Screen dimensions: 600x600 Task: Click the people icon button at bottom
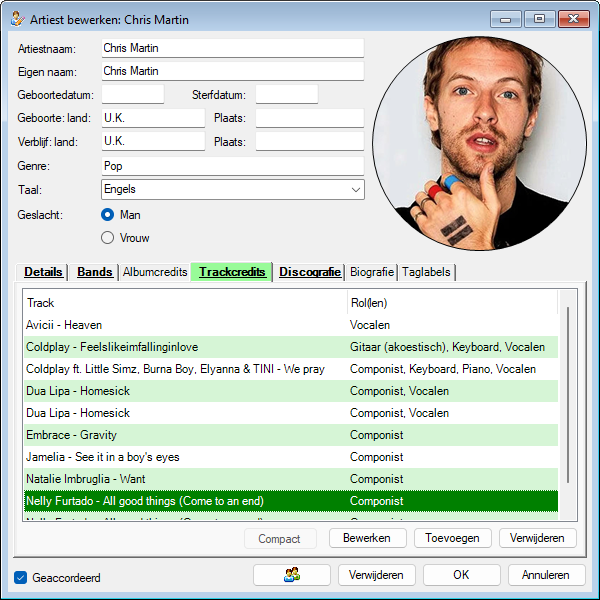(x=292, y=575)
